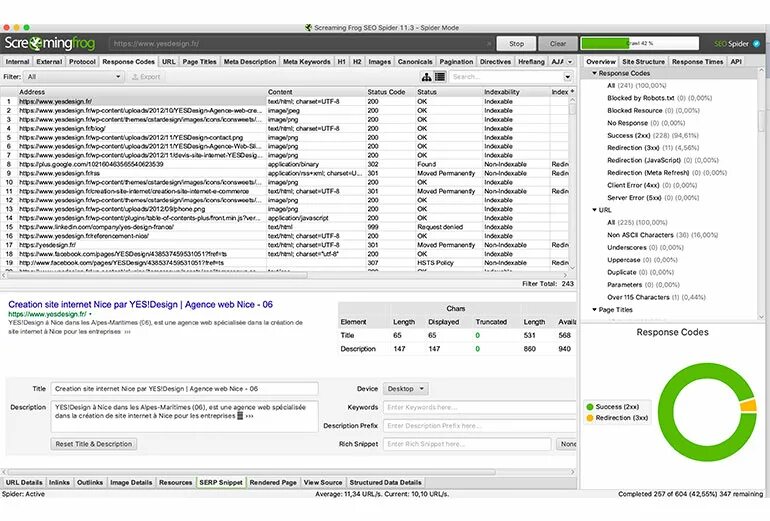
Task: Sort by the Indexability column header
Action: coord(516,92)
